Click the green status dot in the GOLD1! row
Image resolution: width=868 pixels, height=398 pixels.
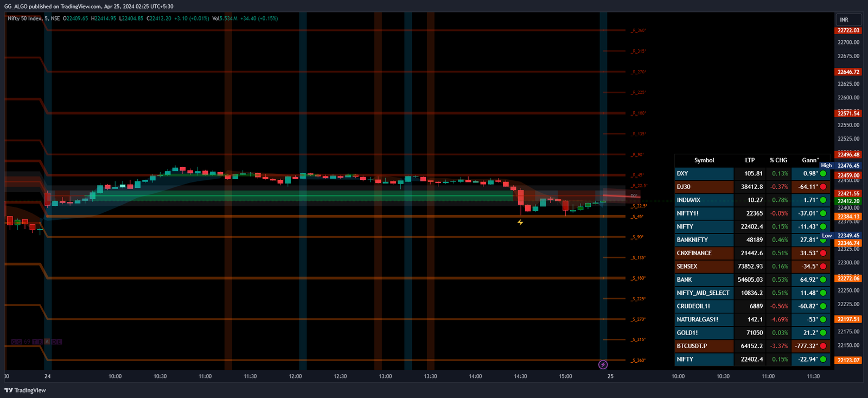(823, 333)
